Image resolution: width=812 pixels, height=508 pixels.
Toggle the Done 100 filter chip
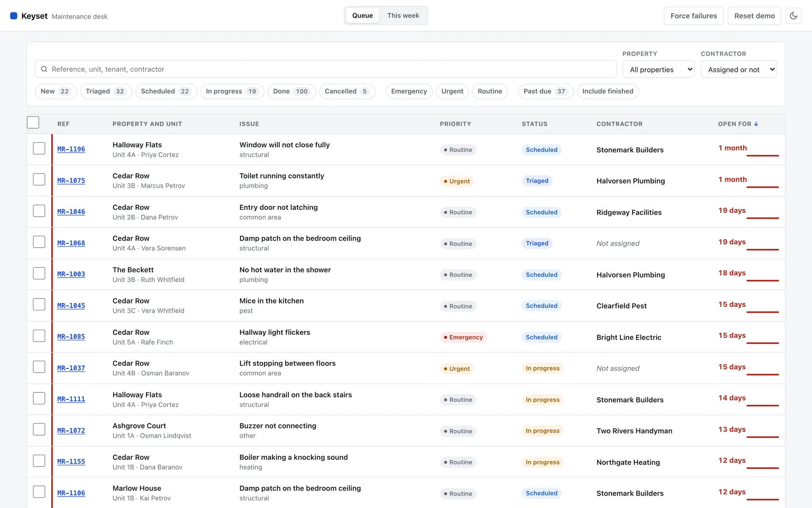(x=292, y=91)
